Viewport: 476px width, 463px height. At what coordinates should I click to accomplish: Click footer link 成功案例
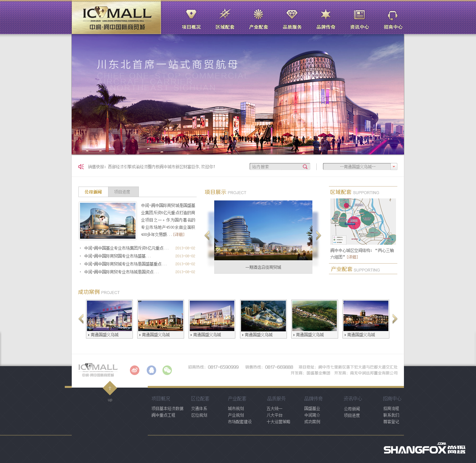312,422
